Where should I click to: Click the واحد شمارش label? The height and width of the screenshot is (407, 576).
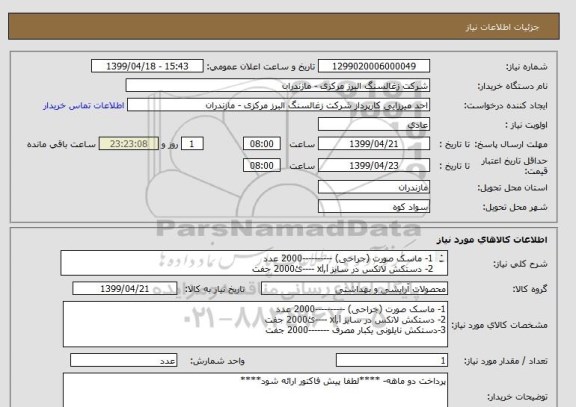pos(217,361)
